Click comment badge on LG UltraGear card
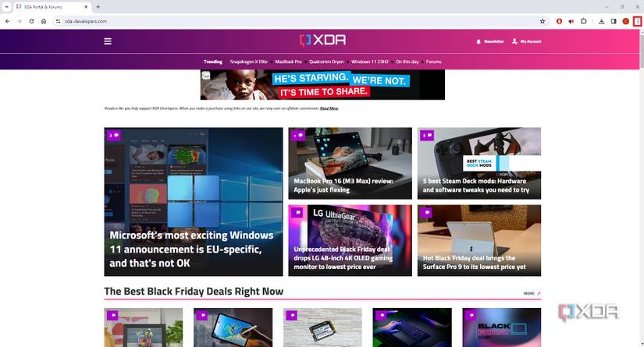This screenshot has height=347, width=644. (x=298, y=212)
